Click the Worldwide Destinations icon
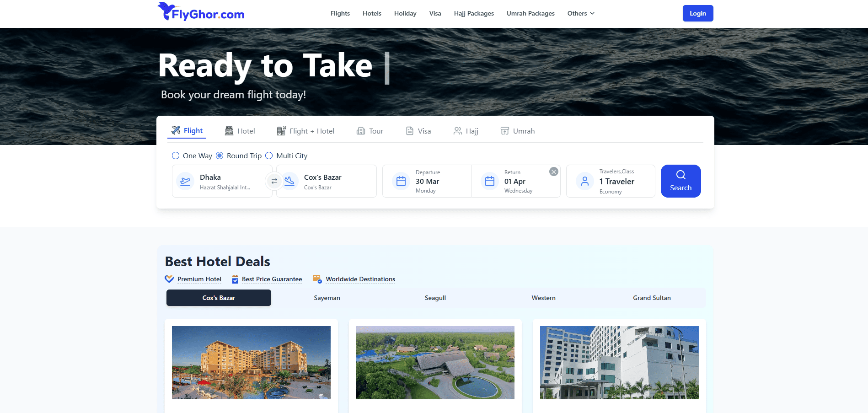 [317, 279]
